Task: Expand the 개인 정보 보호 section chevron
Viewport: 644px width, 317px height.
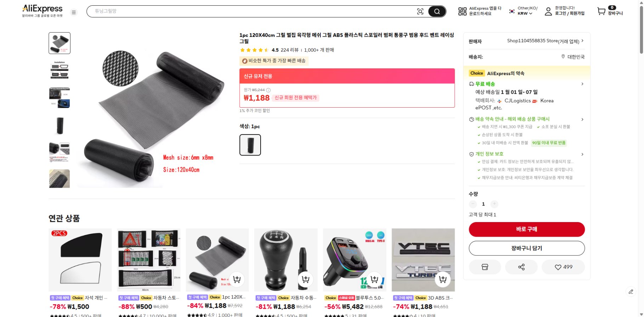Action: pos(582,154)
